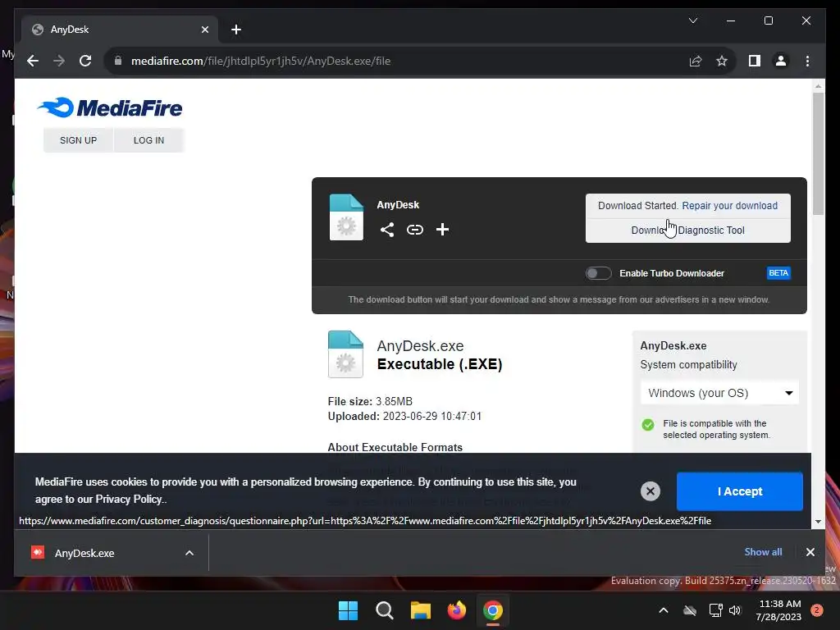This screenshot has width=840, height=630.
Task: Click 'Uploaded: 2023-06-29 10:47:01' text
Action: (x=404, y=416)
